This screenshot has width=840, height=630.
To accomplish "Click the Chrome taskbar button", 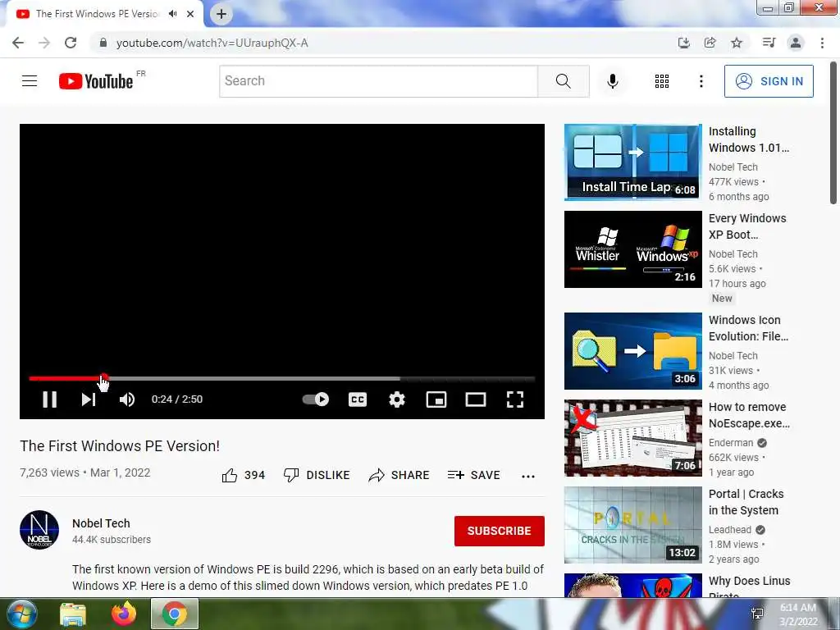I will (x=175, y=614).
